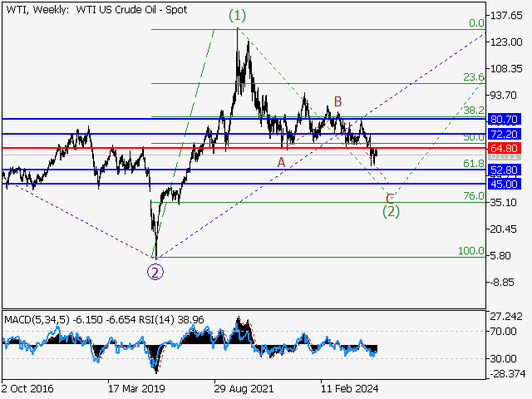Select the blue 80.70 price level tag
Screen dimensions: 532x399
tap(505, 120)
